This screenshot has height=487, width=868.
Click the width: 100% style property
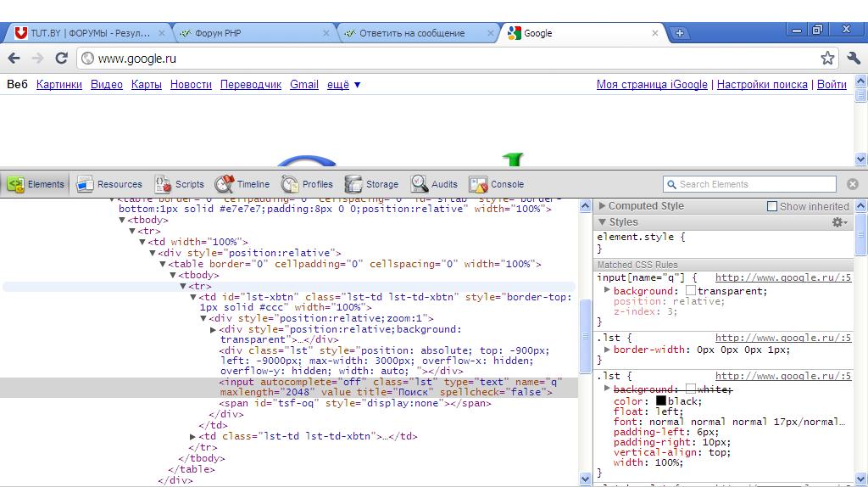coord(648,462)
